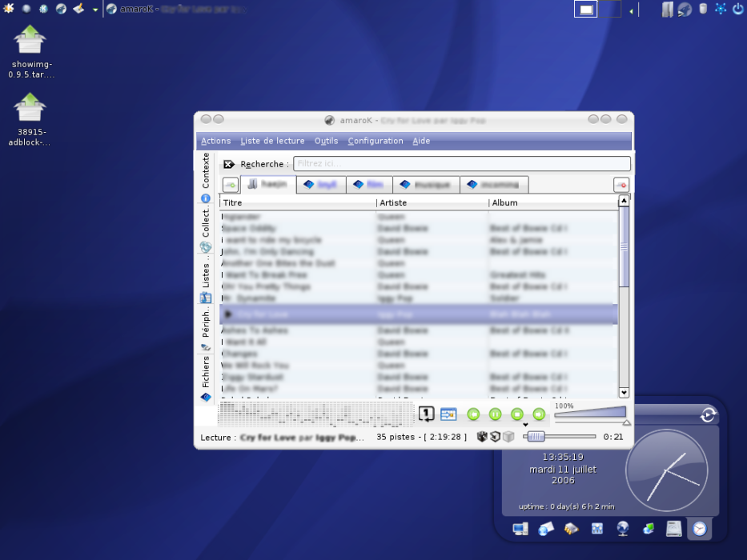Click the memory chip icon in widget dock
747x560 pixels.
click(x=572, y=529)
